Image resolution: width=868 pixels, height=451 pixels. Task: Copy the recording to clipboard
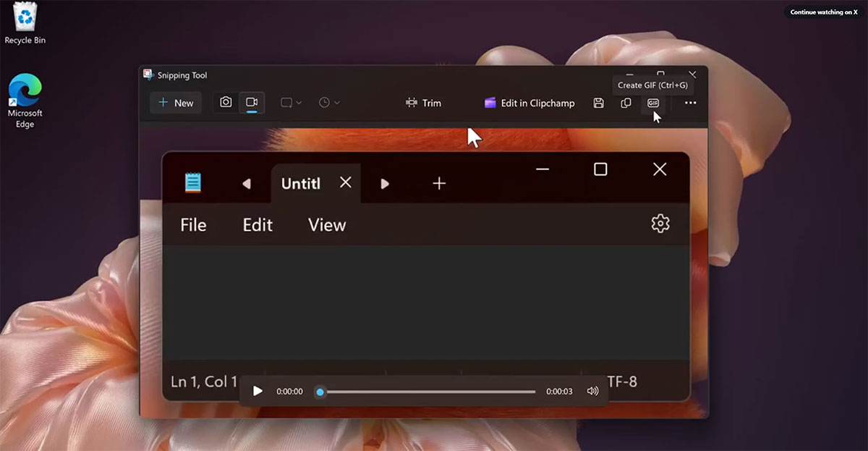(626, 103)
